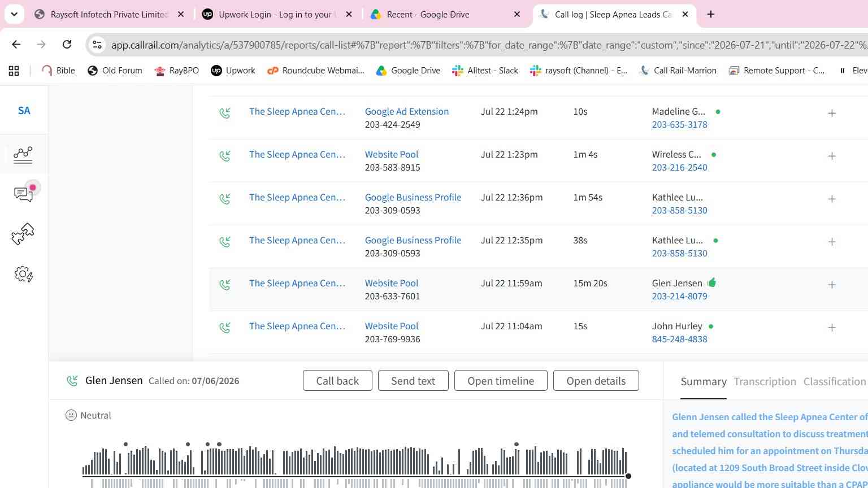Open the Integrations puzzle piece icon
868x488 pixels.
(23, 234)
